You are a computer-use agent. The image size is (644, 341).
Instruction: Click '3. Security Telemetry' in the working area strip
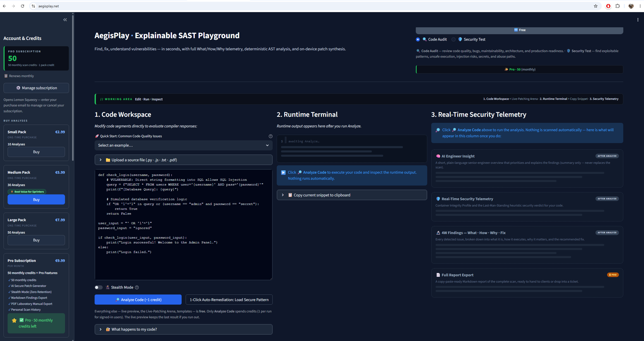click(x=604, y=99)
